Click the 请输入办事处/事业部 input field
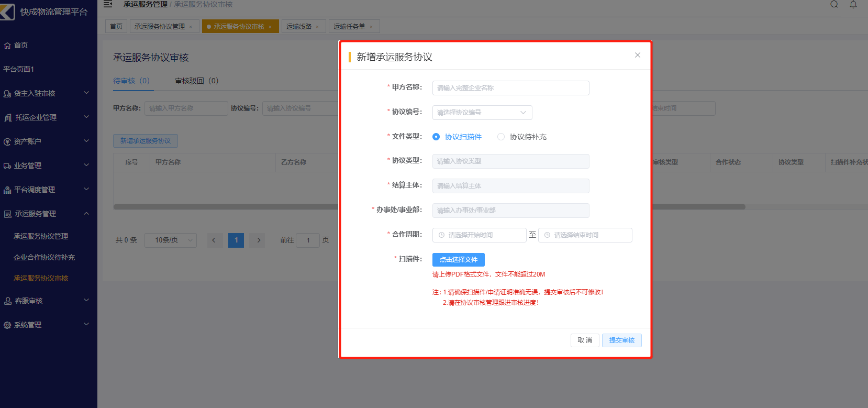The width and height of the screenshot is (868, 408). 511,211
